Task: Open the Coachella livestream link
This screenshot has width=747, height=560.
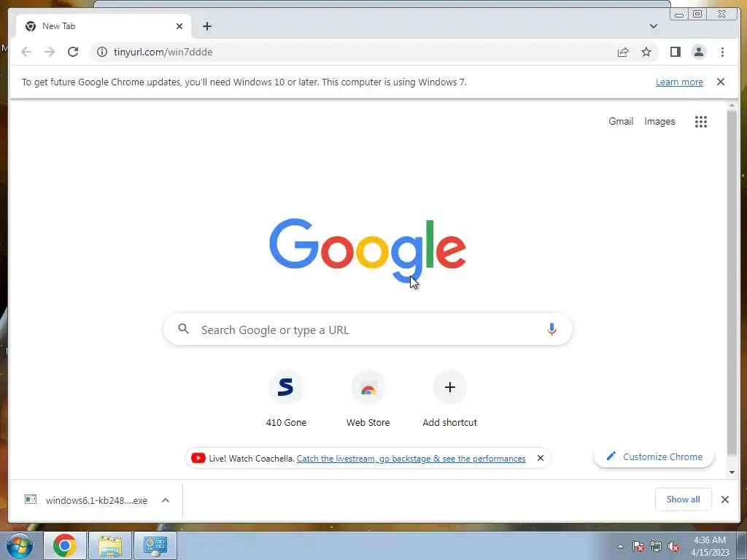Action: click(x=411, y=459)
